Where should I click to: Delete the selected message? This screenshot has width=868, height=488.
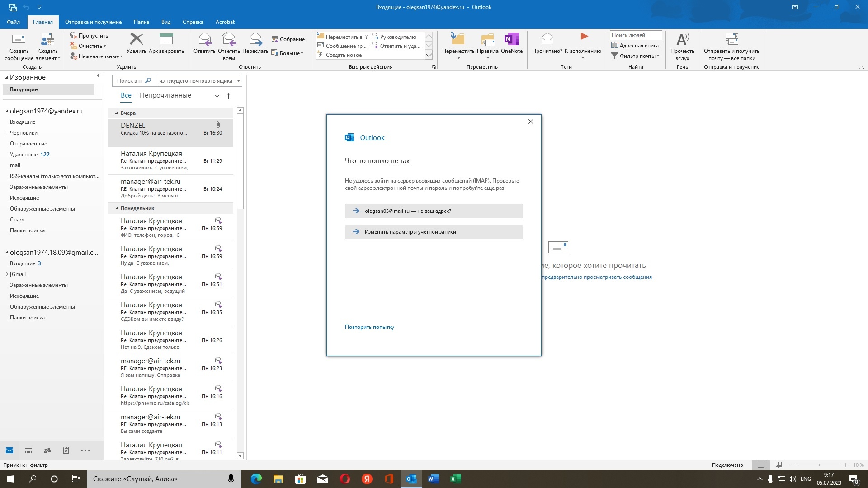pos(136,44)
